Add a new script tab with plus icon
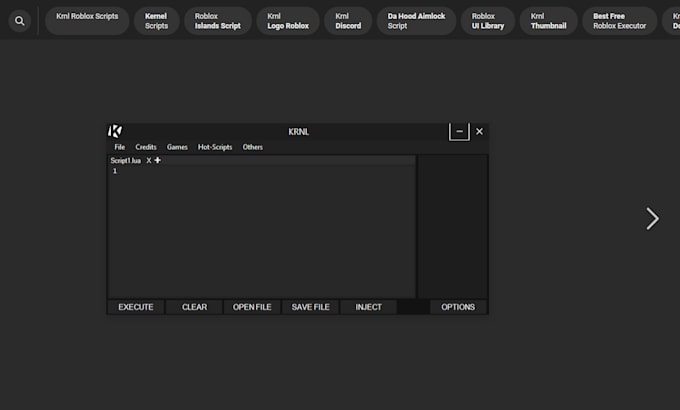 [x=157, y=160]
